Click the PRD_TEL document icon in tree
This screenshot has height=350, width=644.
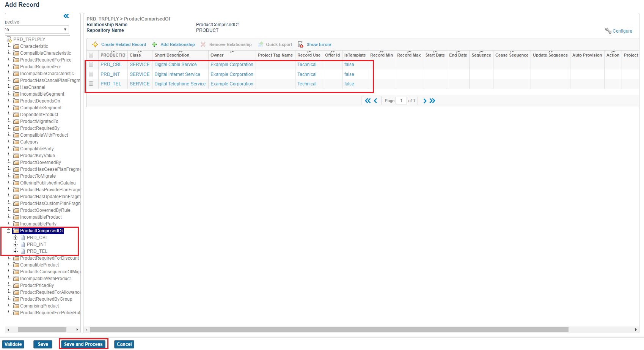pos(23,251)
